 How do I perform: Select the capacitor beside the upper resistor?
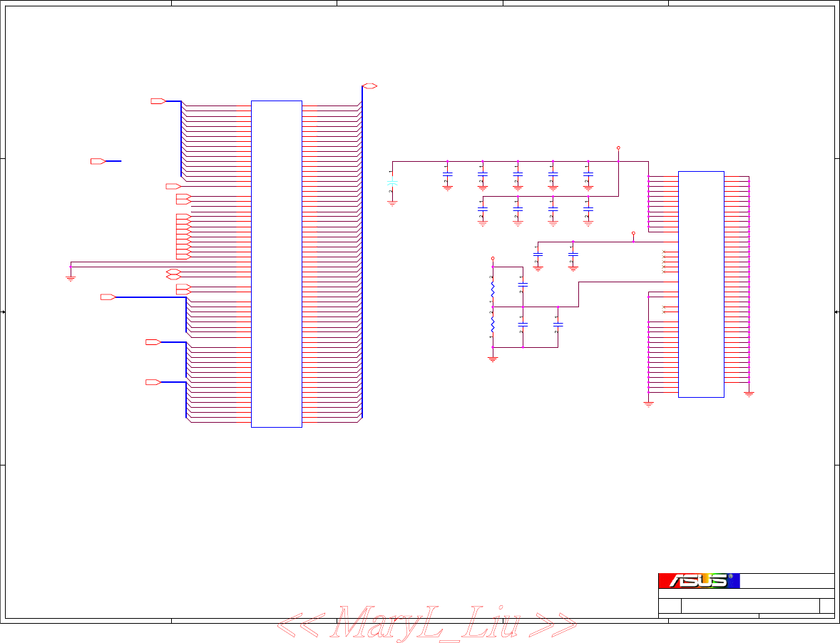[x=523, y=285]
